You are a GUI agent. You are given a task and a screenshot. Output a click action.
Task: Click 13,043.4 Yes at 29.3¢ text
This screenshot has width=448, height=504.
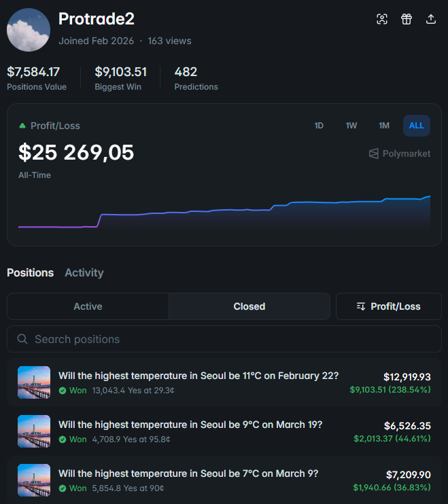pyautogui.click(x=133, y=391)
